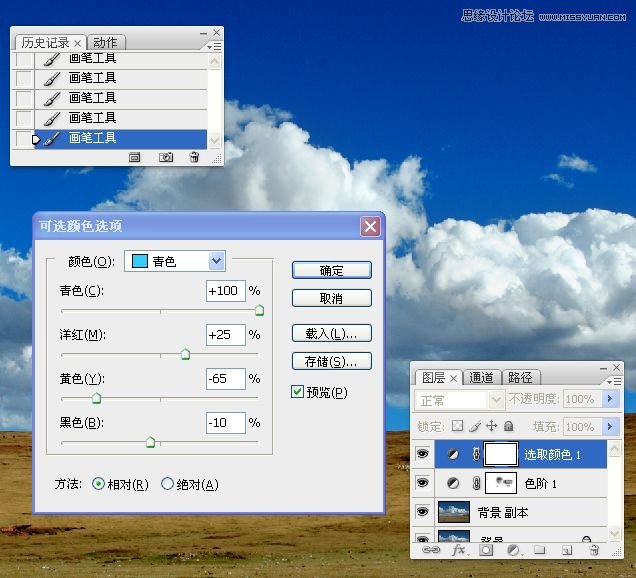
Task: Close the 可选颜色选项 dialog
Action: (370, 226)
